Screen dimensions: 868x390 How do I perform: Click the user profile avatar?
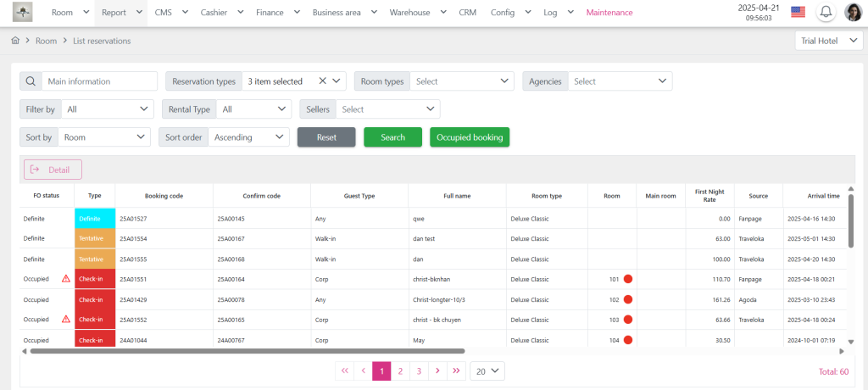point(852,13)
